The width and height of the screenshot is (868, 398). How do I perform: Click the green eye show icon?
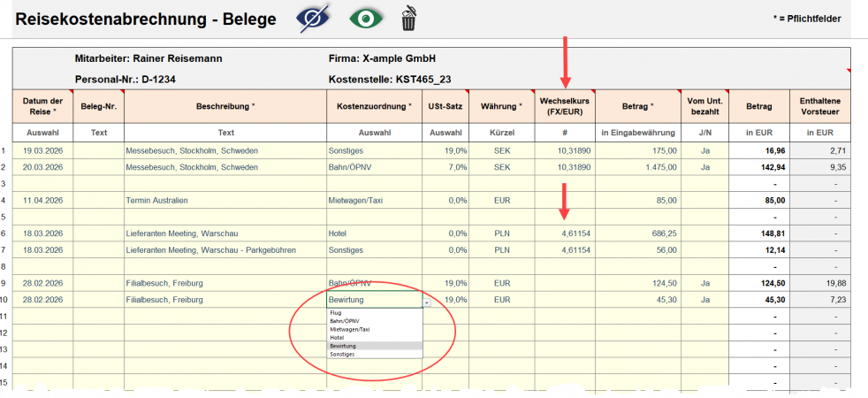(x=365, y=19)
